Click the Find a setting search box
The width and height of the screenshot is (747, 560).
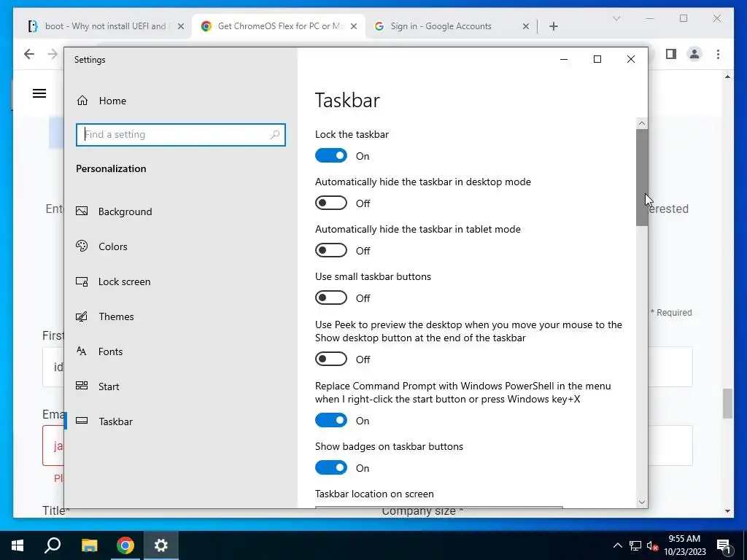tap(181, 135)
